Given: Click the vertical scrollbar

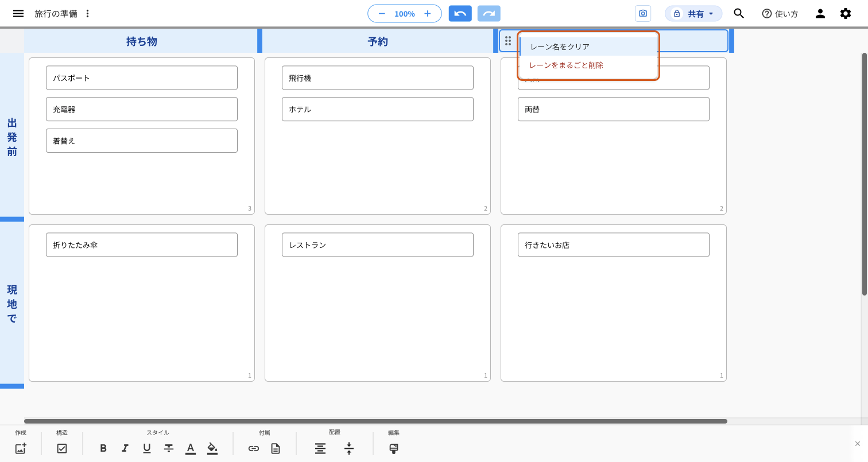Looking at the screenshot, I should click(865, 174).
